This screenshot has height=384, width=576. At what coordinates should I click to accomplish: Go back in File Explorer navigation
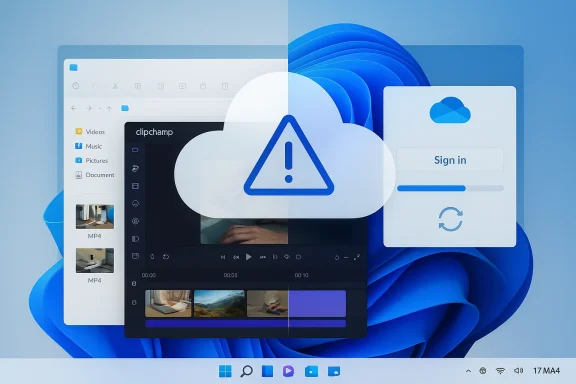tap(74, 108)
